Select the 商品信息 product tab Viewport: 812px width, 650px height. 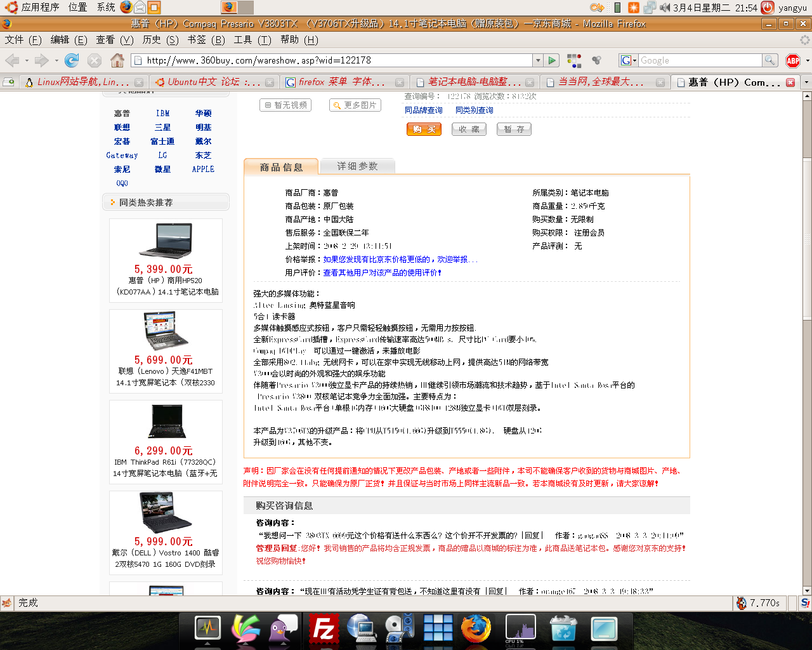click(281, 167)
